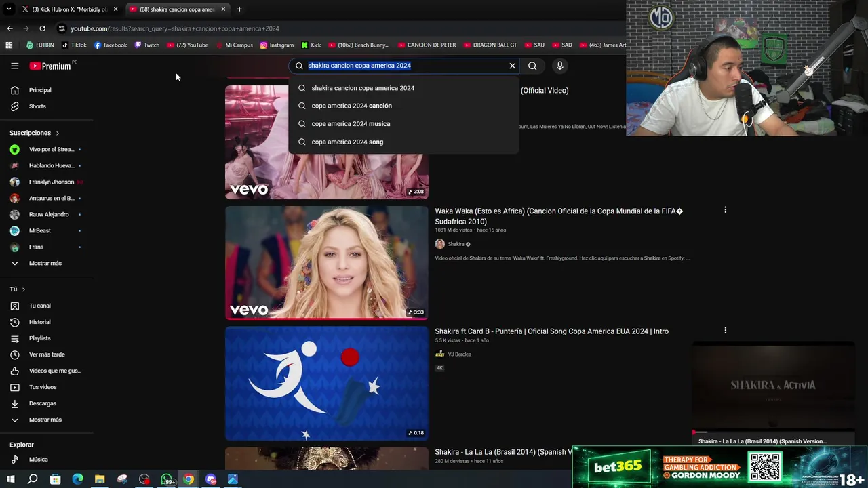Screen dimensions: 868x488
Task: Open Twitch bookmark
Action: tap(147, 45)
